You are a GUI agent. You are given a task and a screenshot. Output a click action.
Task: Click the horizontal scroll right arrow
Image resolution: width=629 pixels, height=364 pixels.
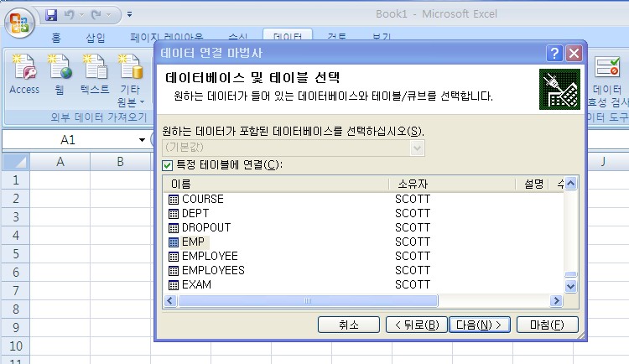[x=556, y=300]
